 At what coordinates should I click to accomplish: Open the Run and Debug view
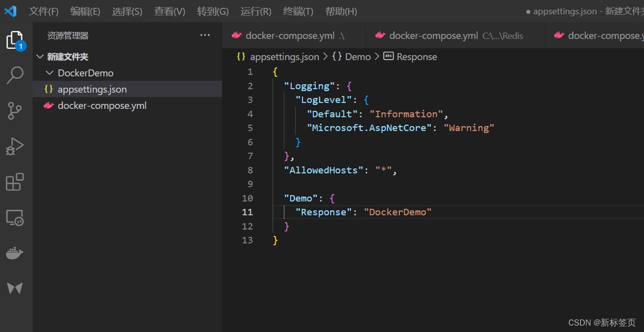tap(15, 146)
